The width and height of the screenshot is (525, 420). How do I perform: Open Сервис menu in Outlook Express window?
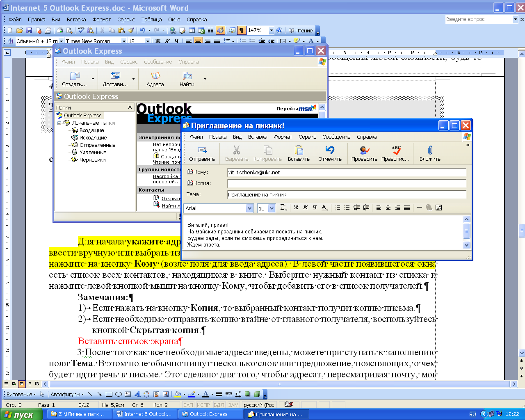[x=129, y=62]
